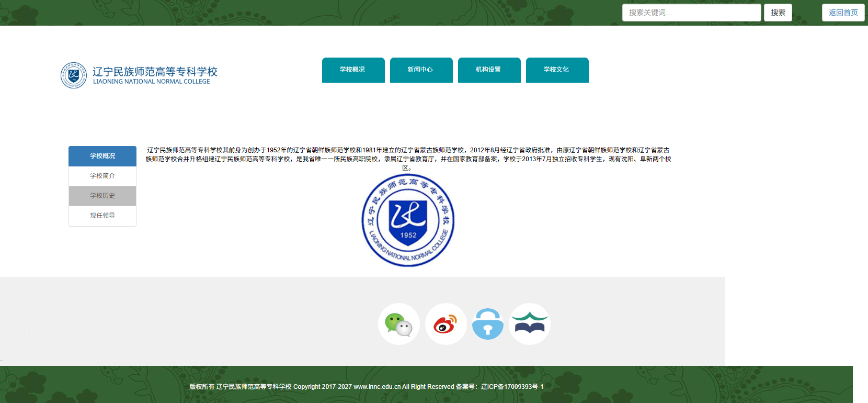Viewport: 868px width, 403px height.
Task: Click the open-book roof icon in footer
Action: tap(530, 324)
